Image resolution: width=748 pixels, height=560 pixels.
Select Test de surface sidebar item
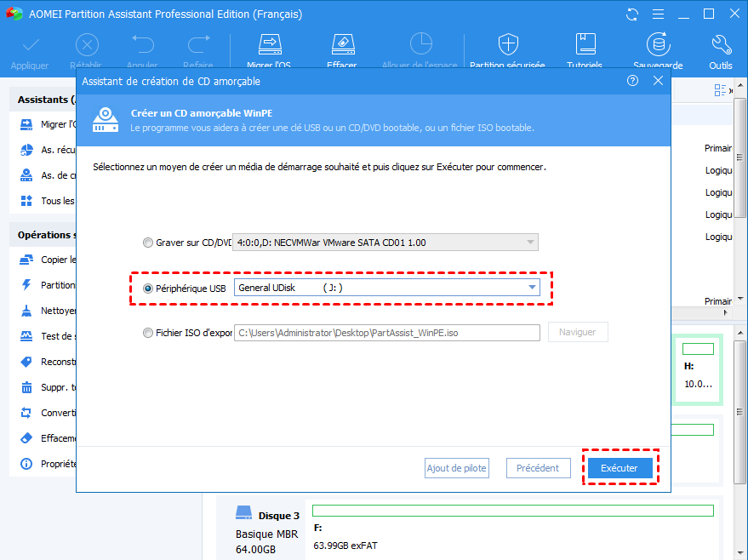pyautogui.click(x=48, y=336)
